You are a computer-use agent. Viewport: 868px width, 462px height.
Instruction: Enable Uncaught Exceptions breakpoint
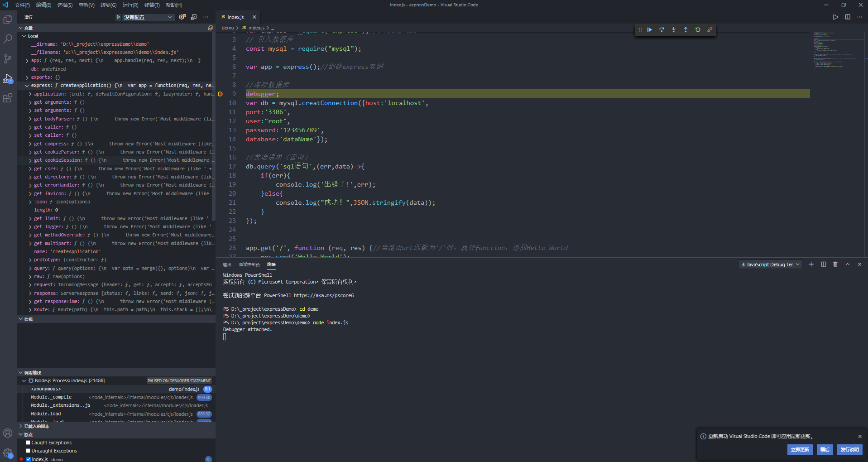click(28, 451)
